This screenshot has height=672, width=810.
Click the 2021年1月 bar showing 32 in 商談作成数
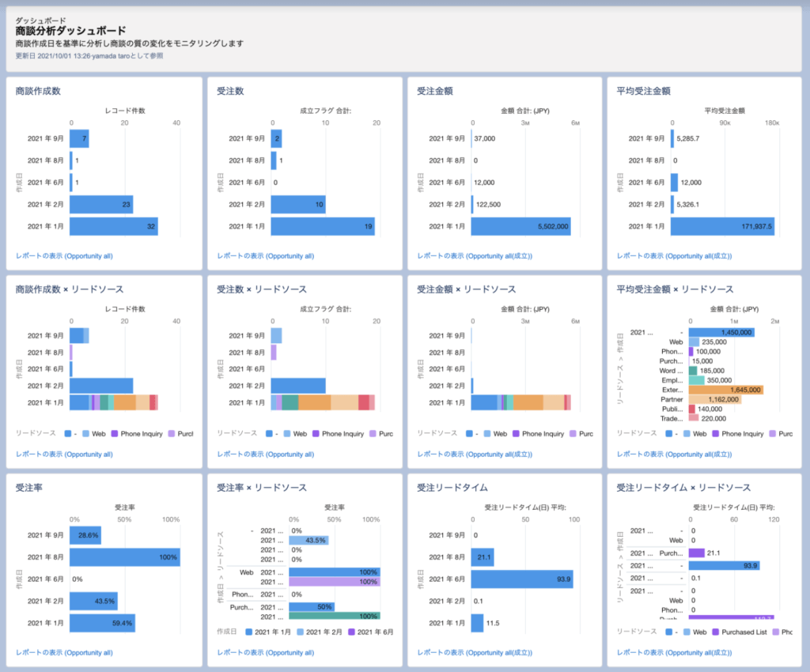pos(113,226)
